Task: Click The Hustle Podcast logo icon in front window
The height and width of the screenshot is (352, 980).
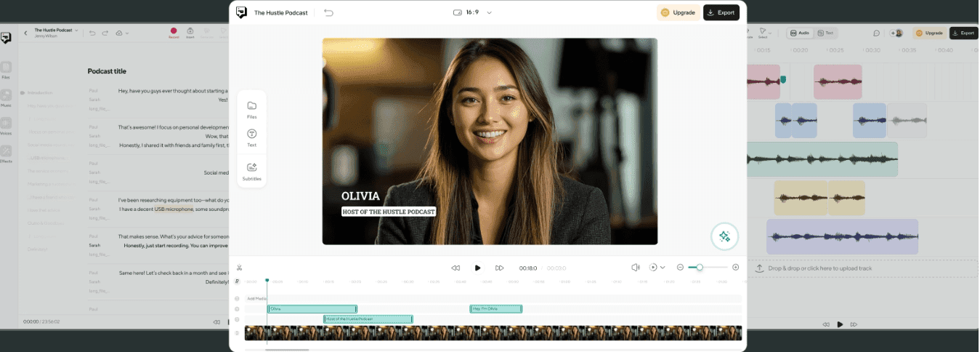Action: (241, 12)
